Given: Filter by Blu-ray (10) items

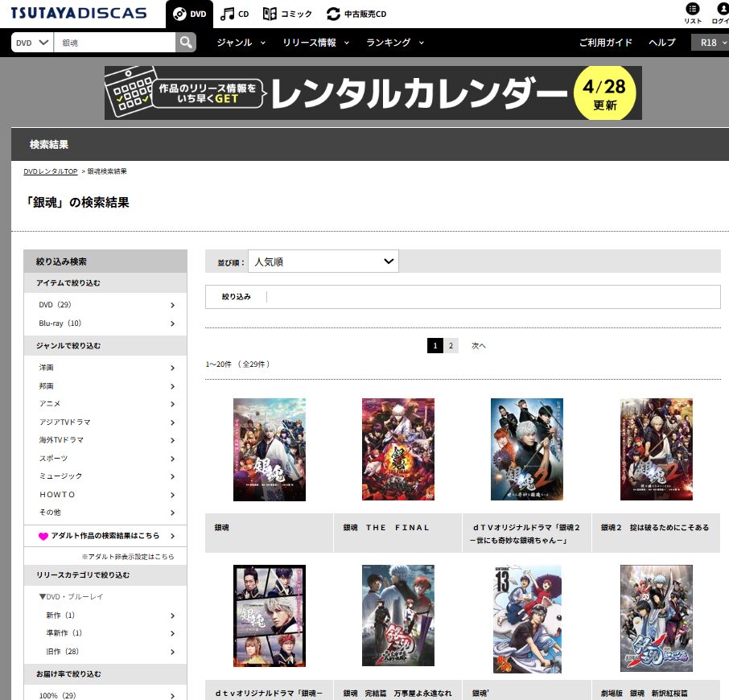Looking at the screenshot, I should [105, 323].
